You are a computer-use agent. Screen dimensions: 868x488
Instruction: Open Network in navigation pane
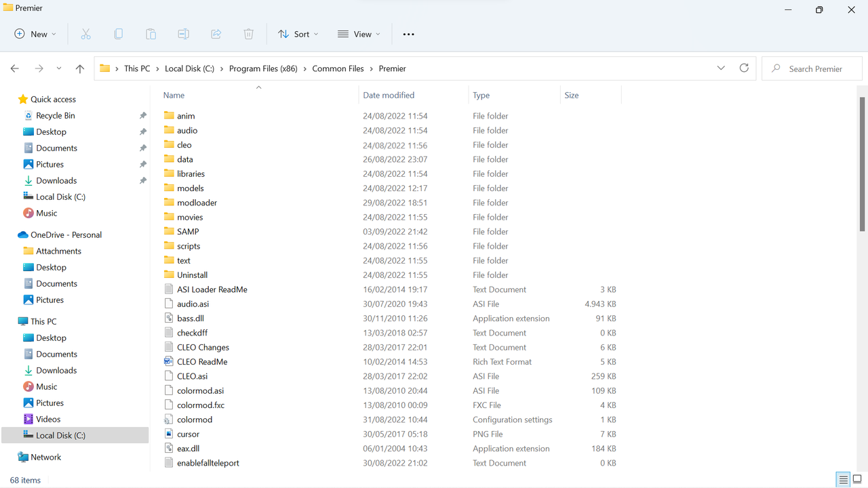point(46,457)
